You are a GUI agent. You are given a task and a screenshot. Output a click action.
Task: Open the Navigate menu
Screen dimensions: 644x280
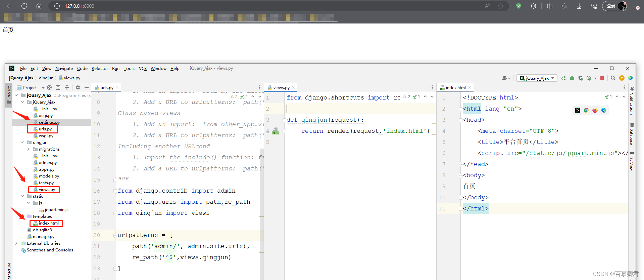pyautogui.click(x=64, y=68)
